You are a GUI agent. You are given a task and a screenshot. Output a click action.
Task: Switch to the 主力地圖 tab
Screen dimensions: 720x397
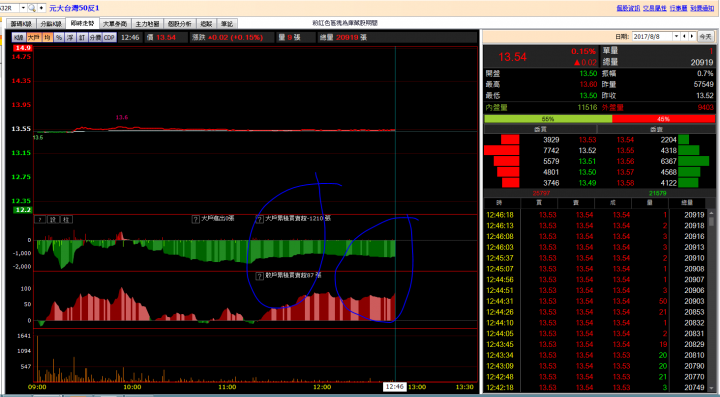147,24
